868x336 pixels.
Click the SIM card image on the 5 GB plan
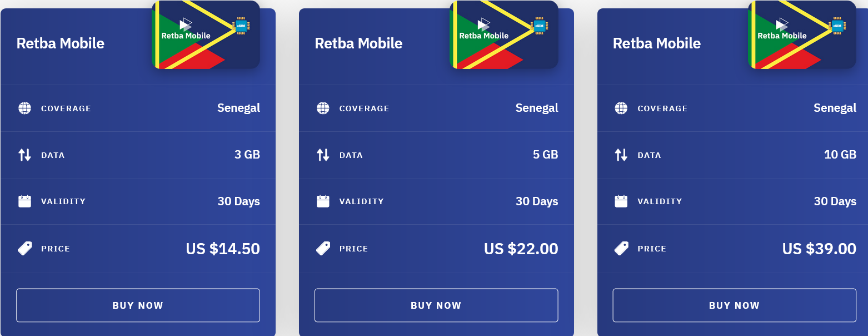pos(504,34)
